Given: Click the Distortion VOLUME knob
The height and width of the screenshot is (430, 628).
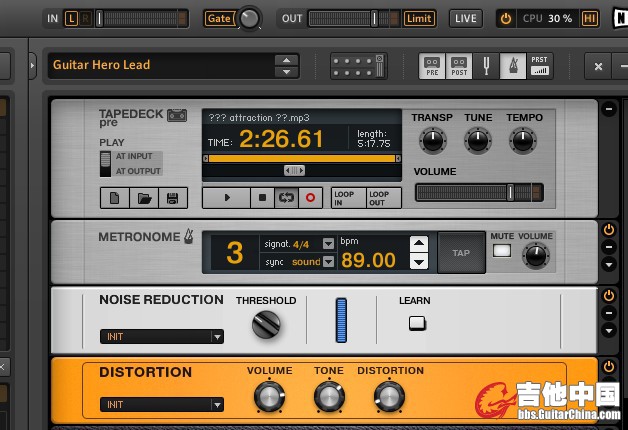Looking at the screenshot, I should (x=270, y=397).
